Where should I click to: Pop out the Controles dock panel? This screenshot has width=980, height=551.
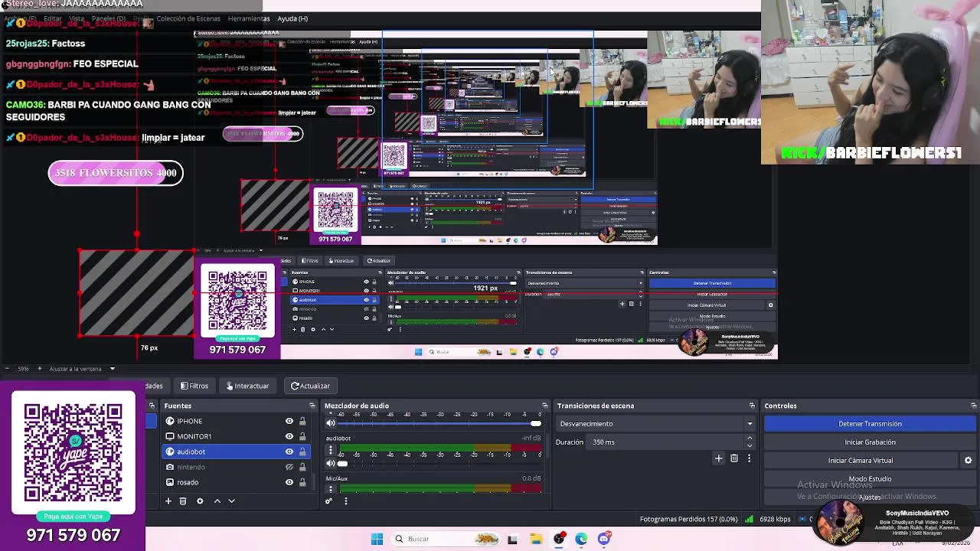pos(973,406)
